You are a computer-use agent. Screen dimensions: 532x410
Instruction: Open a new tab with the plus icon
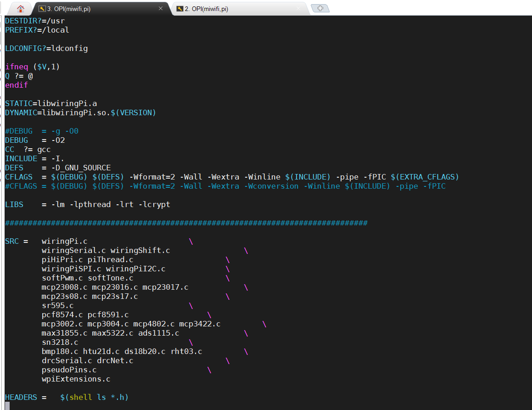[320, 8]
